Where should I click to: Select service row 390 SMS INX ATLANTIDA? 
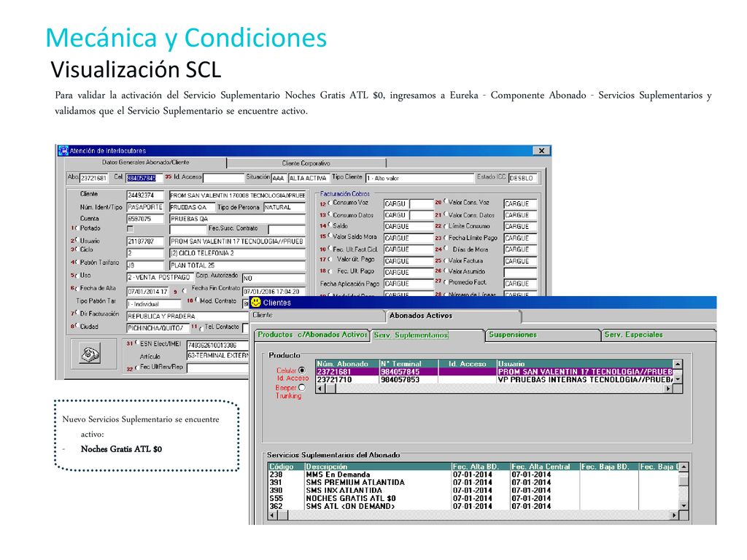[472, 491]
